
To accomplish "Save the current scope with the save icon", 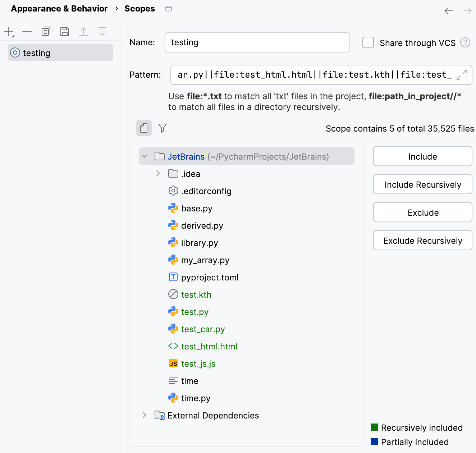I will pyautogui.click(x=64, y=31).
